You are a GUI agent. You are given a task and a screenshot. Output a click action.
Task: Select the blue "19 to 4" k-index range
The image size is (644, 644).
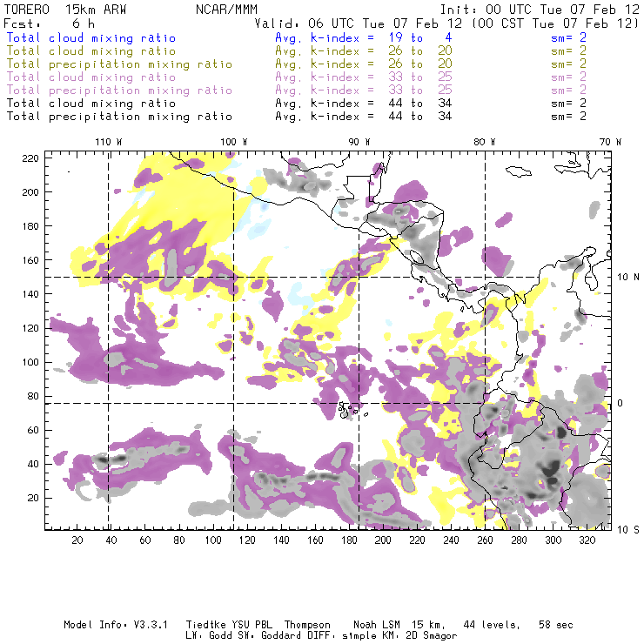420,37
